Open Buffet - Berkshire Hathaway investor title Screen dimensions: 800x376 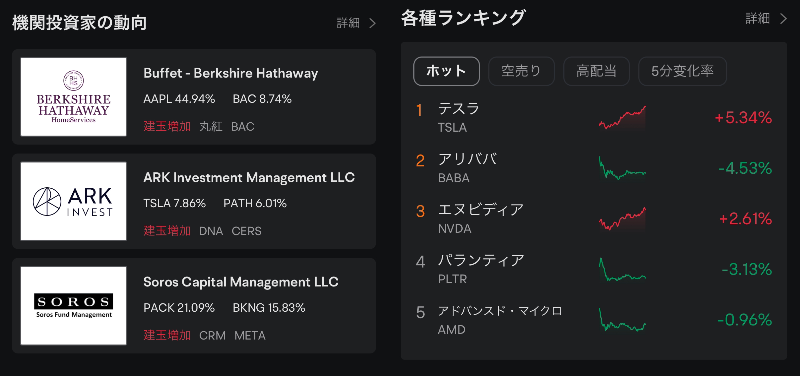pyautogui.click(x=231, y=73)
